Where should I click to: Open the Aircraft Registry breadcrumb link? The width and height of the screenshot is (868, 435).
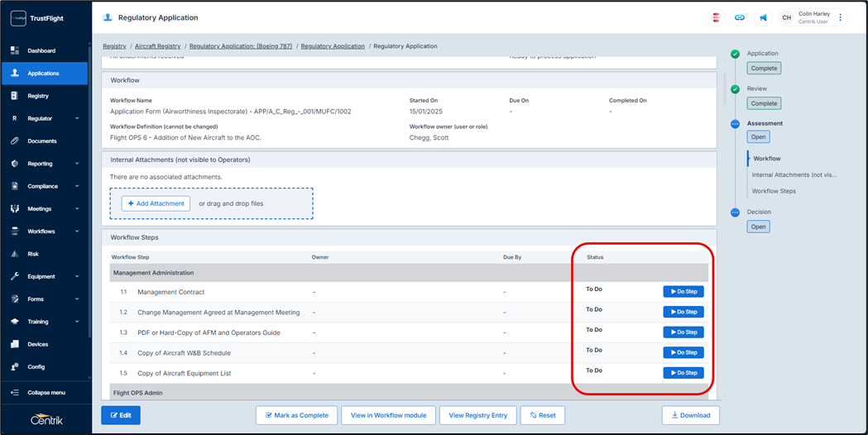click(x=157, y=46)
